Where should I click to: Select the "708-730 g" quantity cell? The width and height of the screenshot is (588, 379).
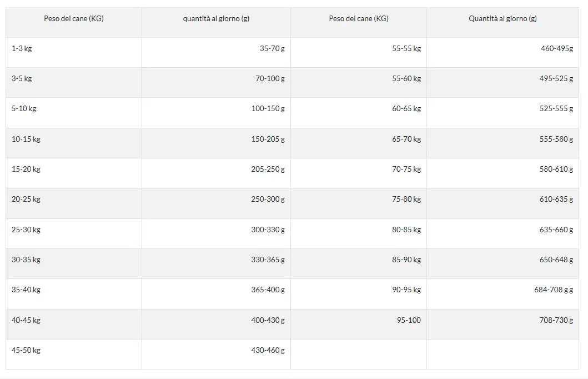point(556,321)
